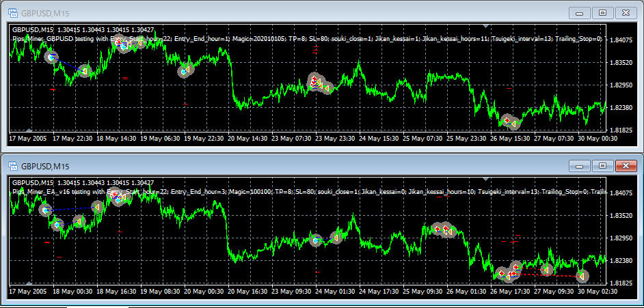This screenshot has width=644, height=308.
Task: Click the chart icon in the lower GBPUSD,M15 window title
Action: pyautogui.click(x=14, y=166)
